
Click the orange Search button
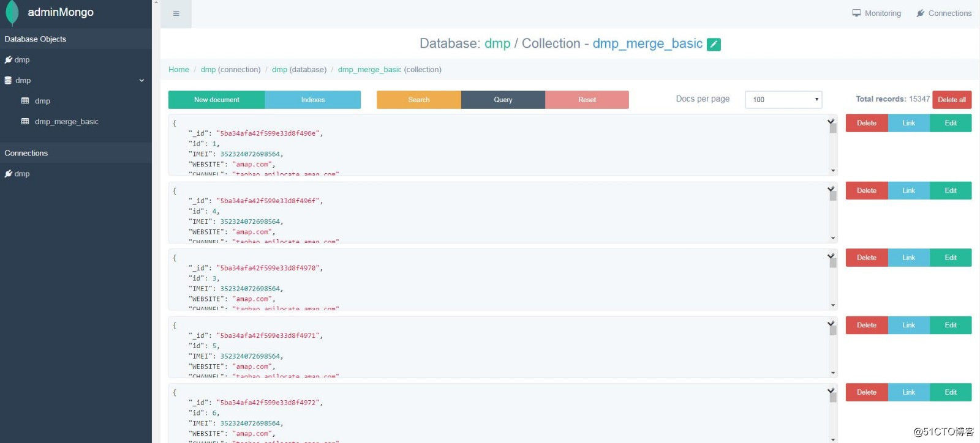(x=419, y=100)
